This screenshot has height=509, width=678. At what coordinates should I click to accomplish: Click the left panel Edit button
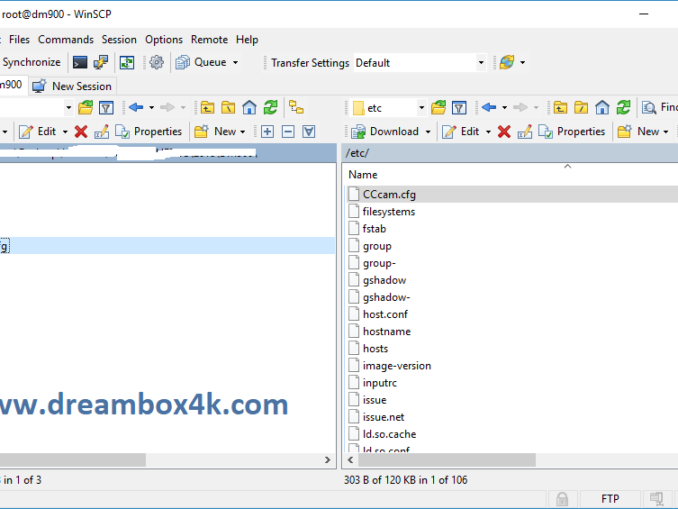coord(38,131)
